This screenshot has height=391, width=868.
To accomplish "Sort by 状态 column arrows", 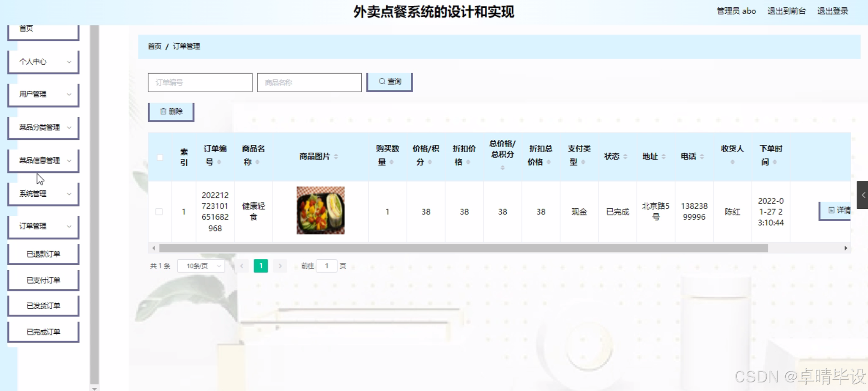I will click(x=625, y=157).
